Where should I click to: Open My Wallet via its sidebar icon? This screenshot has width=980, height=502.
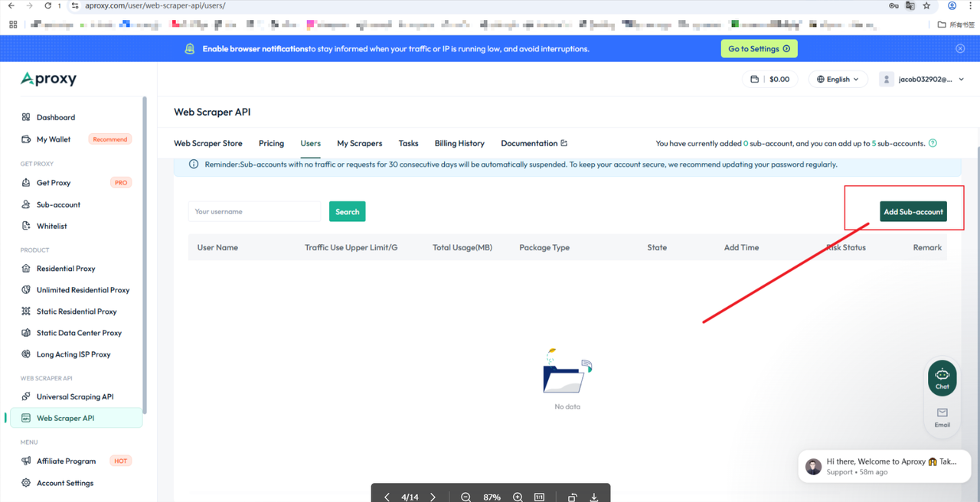pyautogui.click(x=26, y=139)
